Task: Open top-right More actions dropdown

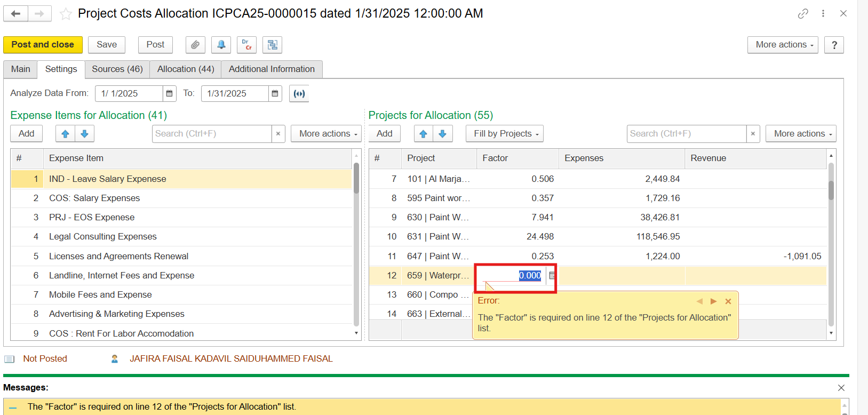Action: [x=783, y=45]
